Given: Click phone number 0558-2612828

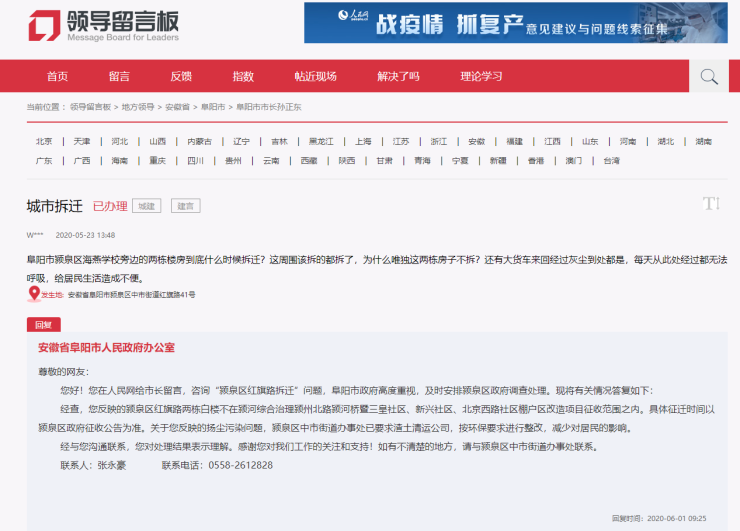Looking at the screenshot, I should click(241, 465).
